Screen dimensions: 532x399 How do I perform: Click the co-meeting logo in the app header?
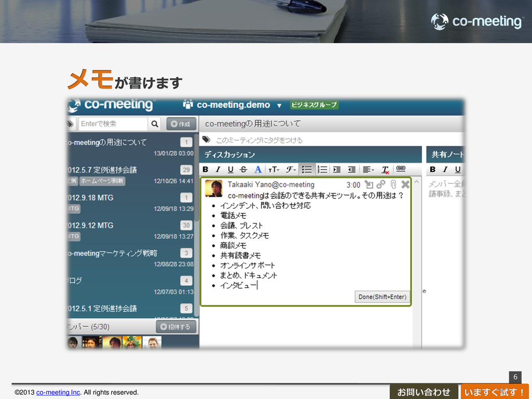point(111,105)
